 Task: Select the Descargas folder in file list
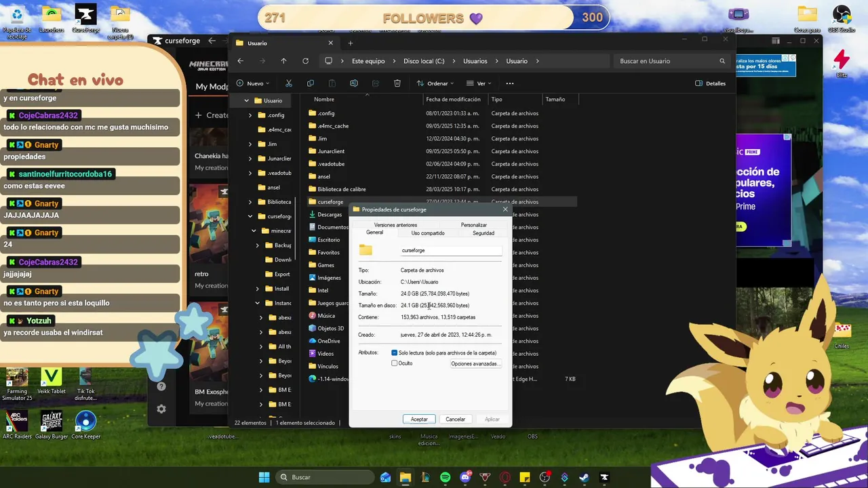pos(330,214)
